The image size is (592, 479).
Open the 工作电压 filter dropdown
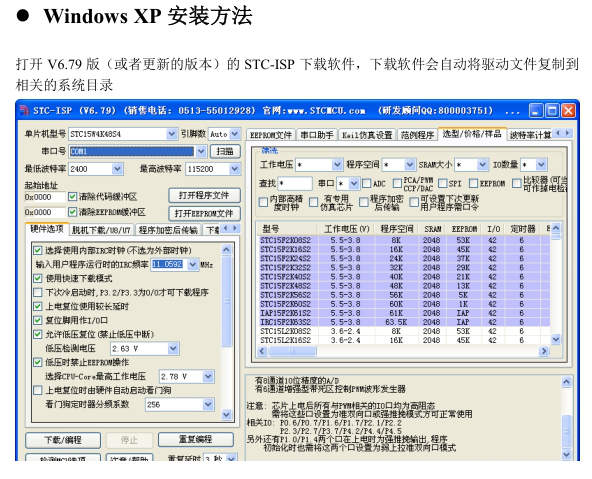pyautogui.click(x=337, y=165)
